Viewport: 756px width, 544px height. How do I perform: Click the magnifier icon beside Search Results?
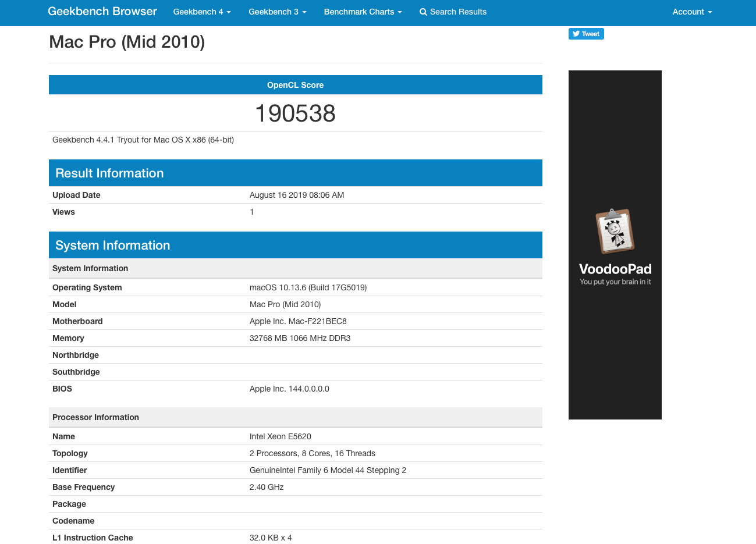pos(423,12)
